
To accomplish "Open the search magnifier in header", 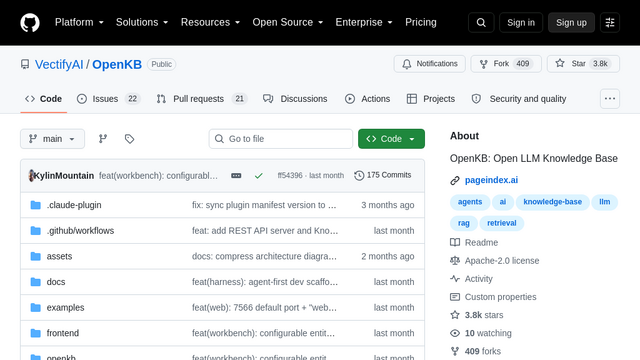I will pyautogui.click(x=481, y=22).
